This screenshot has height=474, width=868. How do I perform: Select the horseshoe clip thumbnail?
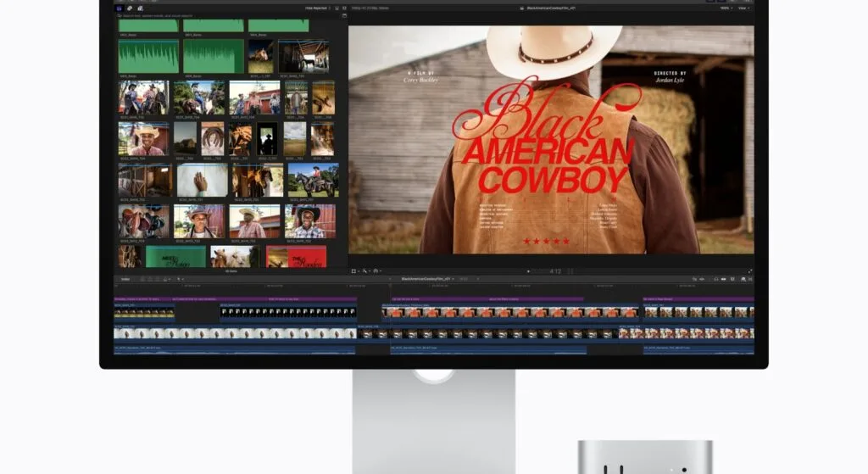pos(213,138)
